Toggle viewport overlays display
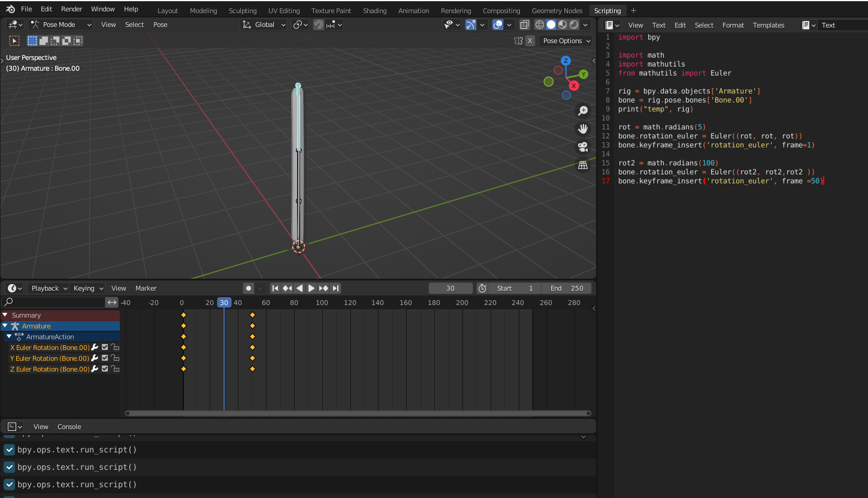 pos(498,25)
